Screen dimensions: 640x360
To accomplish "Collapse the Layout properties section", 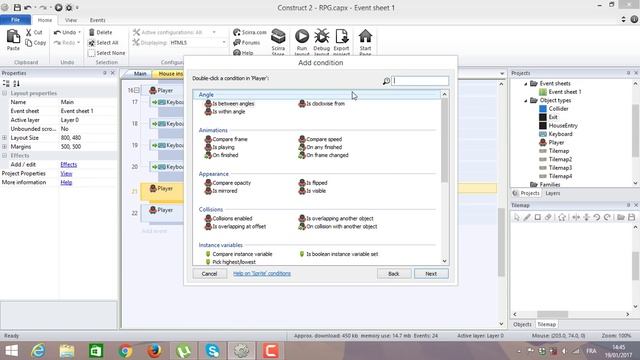I will pos(4,93).
